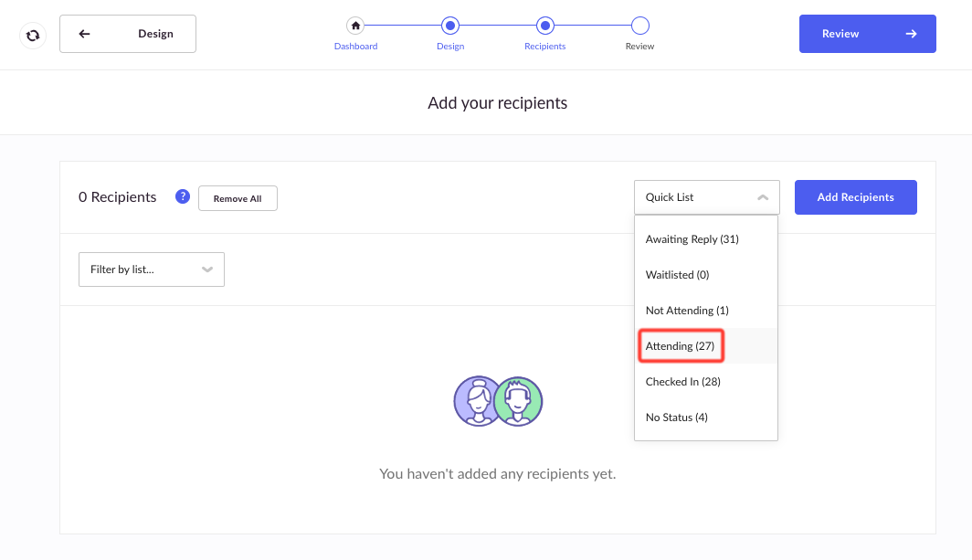
Task: Select the Recipients step circle
Action: pyautogui.click(x=544, y=26)
